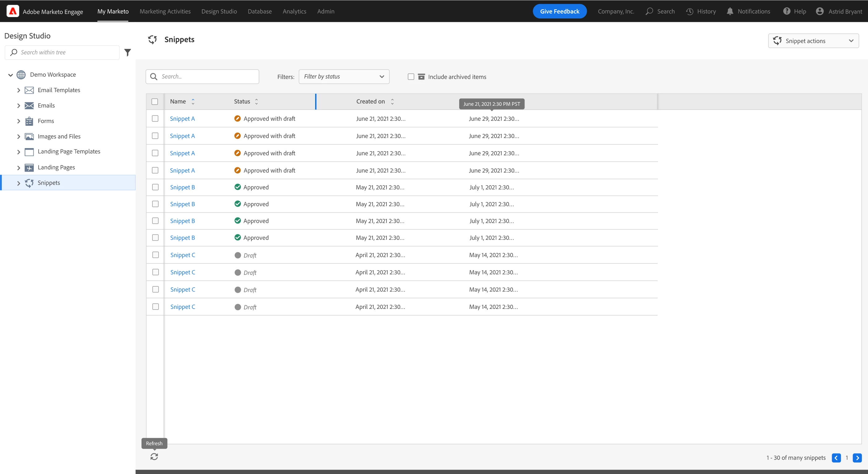868x474 pixels.
Task: Open Notifications bell icon
Action: point(729,11)
